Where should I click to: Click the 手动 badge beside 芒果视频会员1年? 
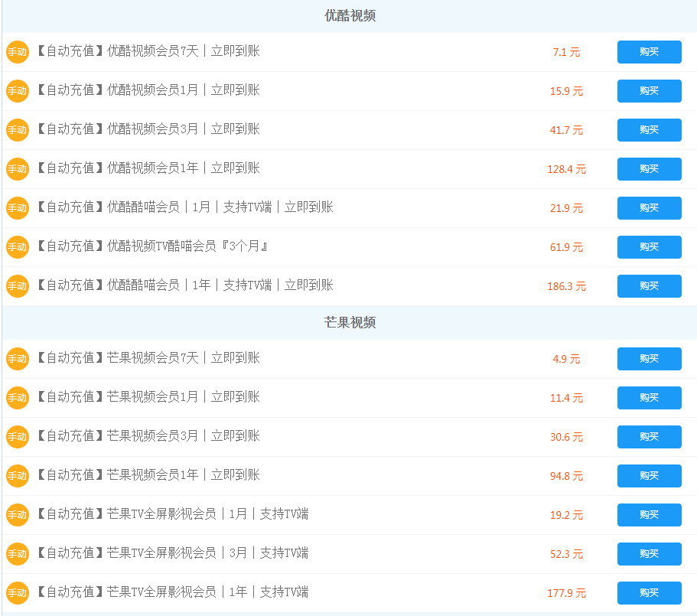[18, 476]
